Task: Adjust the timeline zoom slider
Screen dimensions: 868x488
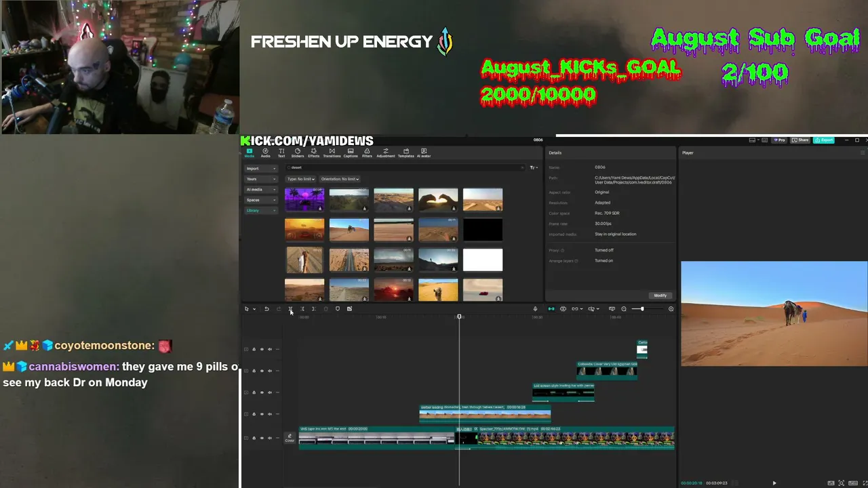Action: [641, 309]
